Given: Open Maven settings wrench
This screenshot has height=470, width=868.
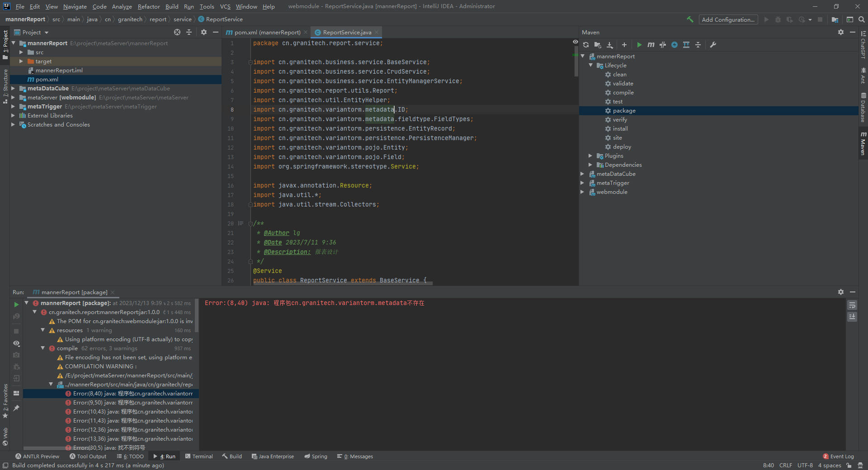Looking at the screenshot, I should click(713, 45).
